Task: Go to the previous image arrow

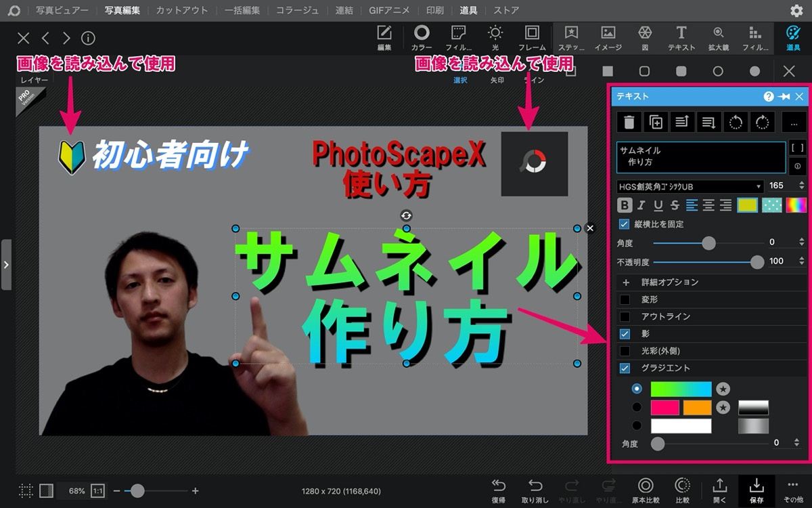Action: point(45,38)
